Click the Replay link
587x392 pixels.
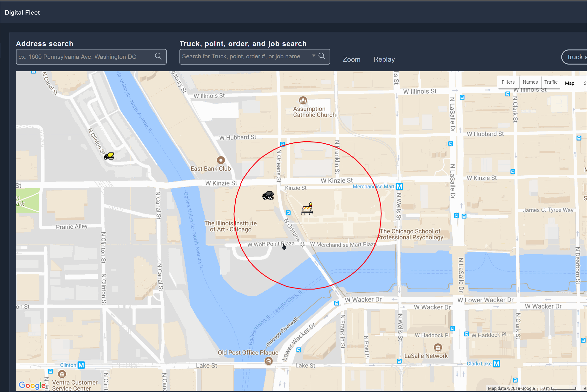pyautogui.click(x=384, y=59)
